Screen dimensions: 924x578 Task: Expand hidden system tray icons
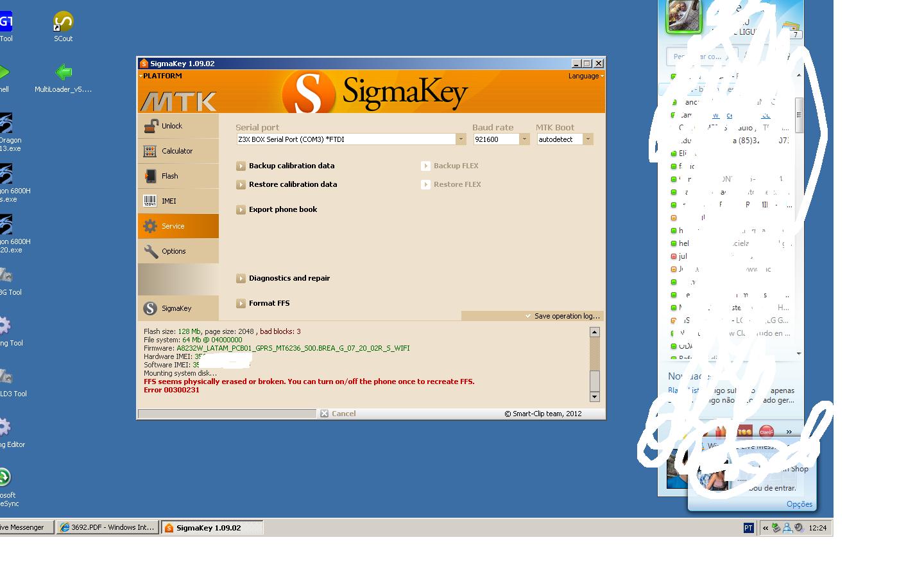(x=766, y=528)
